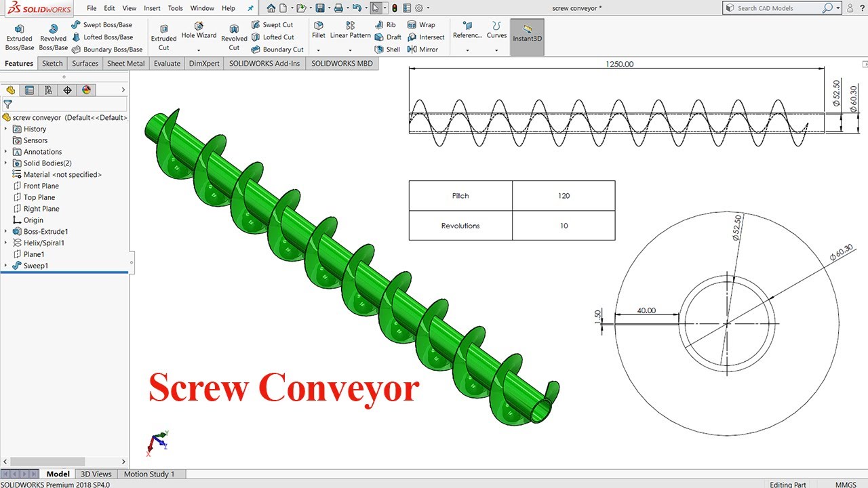The height and width of the screenshot is (488, 868).
Task: Click the Home icon in quick access toolbar
Action: [x=271, y=8]
